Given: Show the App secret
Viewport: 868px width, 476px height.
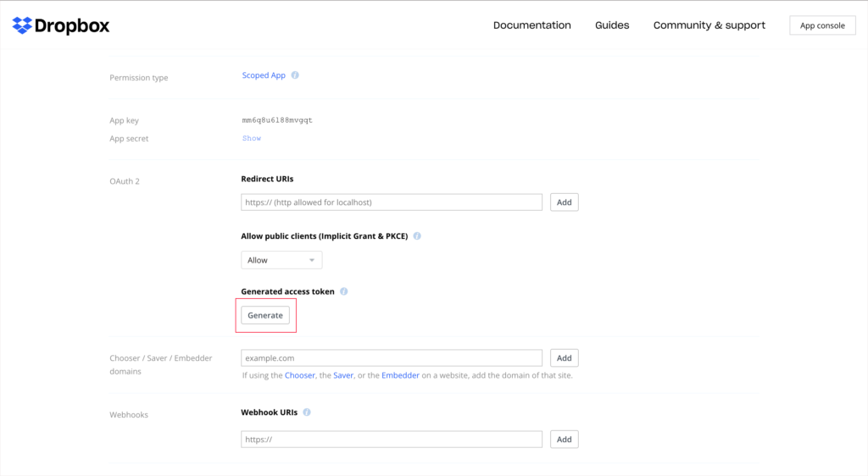Looking at the screenshot, I should click(x=251, y=138).
